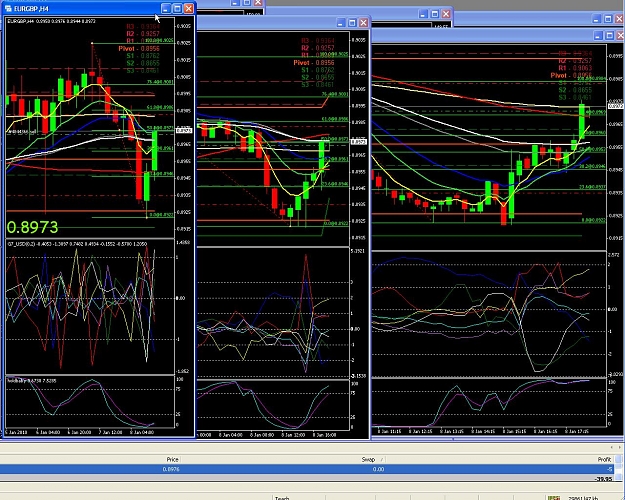Maximize the middle chart window
Viewport: 625px width, 500px height.
(x=352, y=23)
